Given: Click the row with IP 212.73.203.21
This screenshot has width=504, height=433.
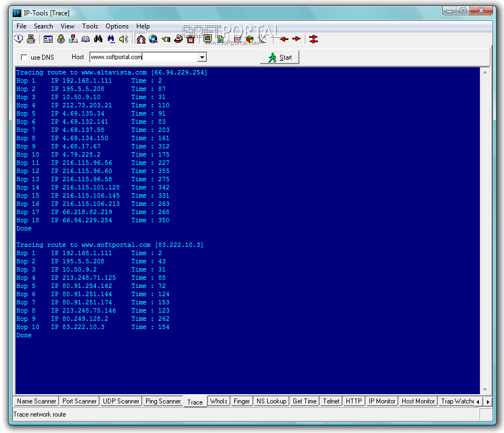Looking at the screenshot, I should pyautogui.click(x=93, y=105).
